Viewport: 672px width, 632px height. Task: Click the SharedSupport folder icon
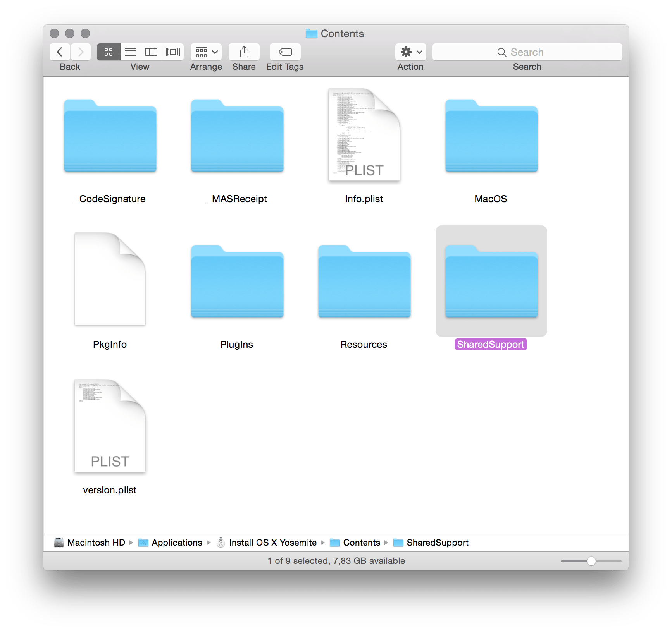click(491, 281)
